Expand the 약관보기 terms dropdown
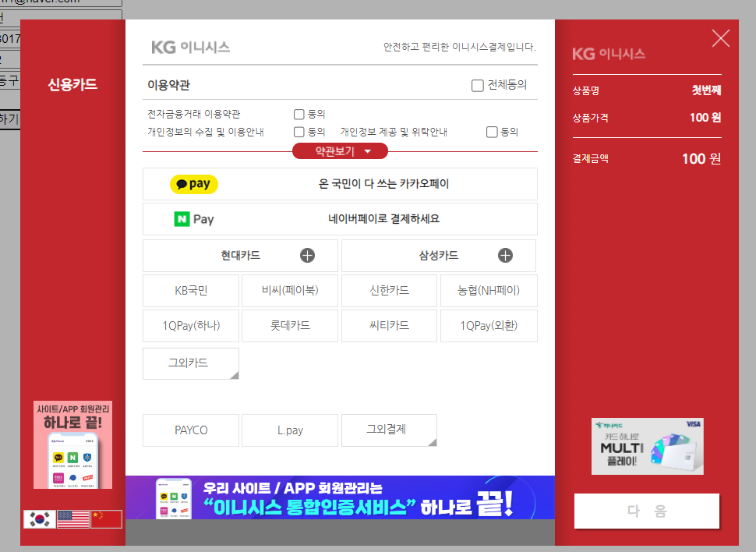Screen dimensions: 756x552 pos(340,151)
